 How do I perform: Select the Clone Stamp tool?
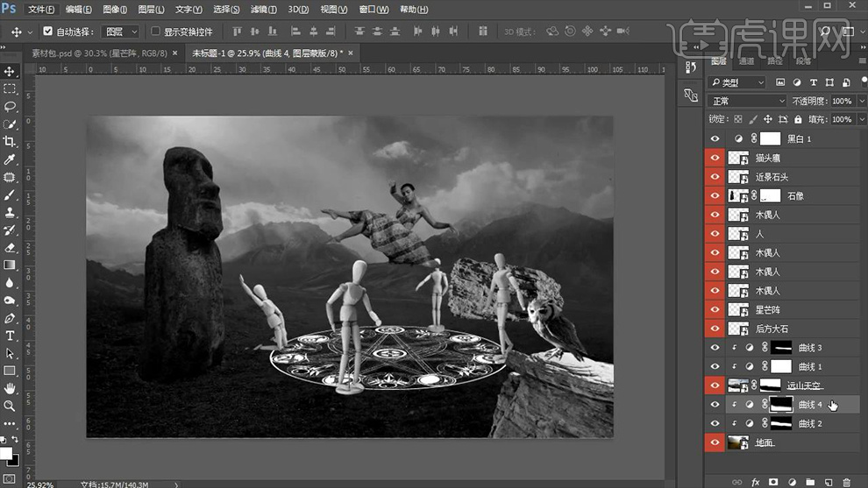[10, 213]
